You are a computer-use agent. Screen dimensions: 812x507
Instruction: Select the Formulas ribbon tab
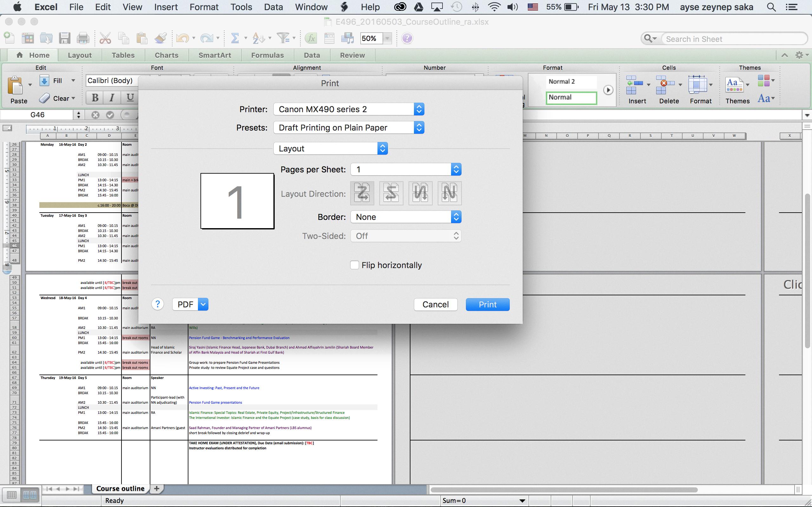click(x=266, y=55)
